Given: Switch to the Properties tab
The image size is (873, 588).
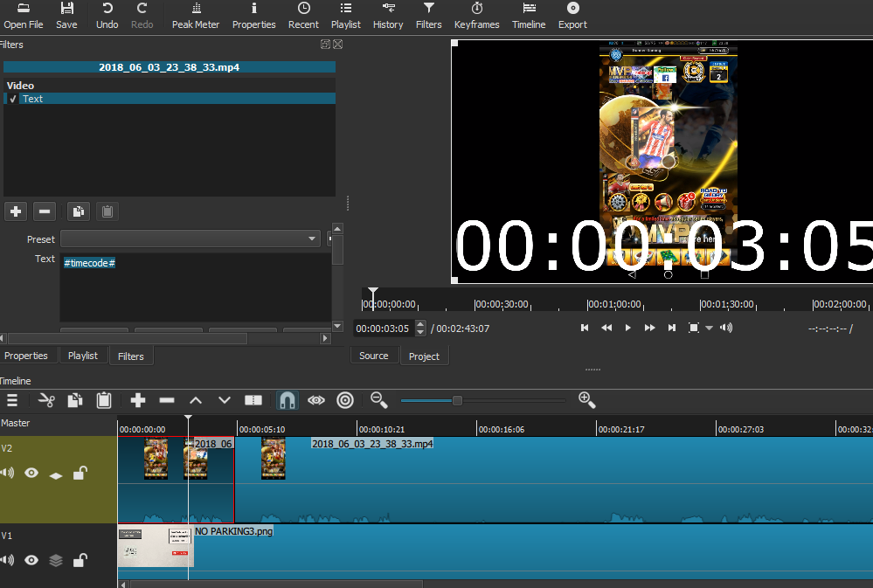Looking at the screenshot, I should [x=26, y=356].
